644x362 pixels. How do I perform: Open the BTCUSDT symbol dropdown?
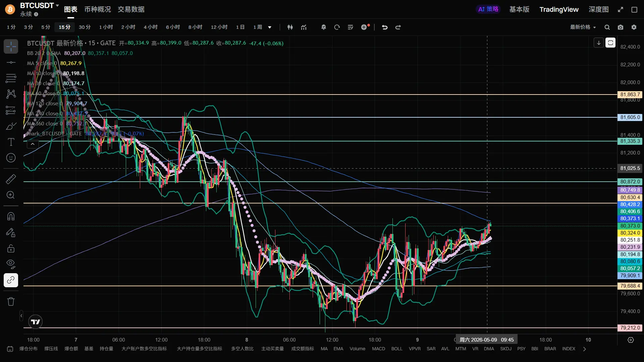40,6
